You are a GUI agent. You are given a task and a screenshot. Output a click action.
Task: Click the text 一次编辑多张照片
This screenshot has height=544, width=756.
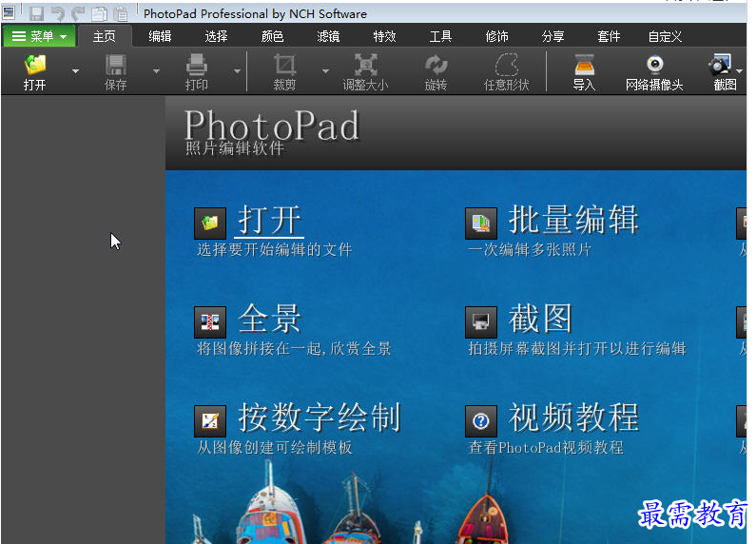point(530,249)
